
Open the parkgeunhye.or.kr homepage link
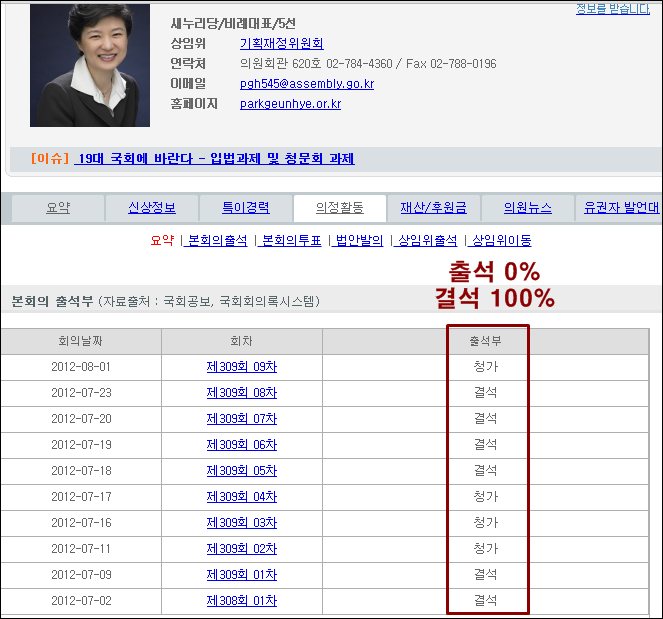[290, 104]
